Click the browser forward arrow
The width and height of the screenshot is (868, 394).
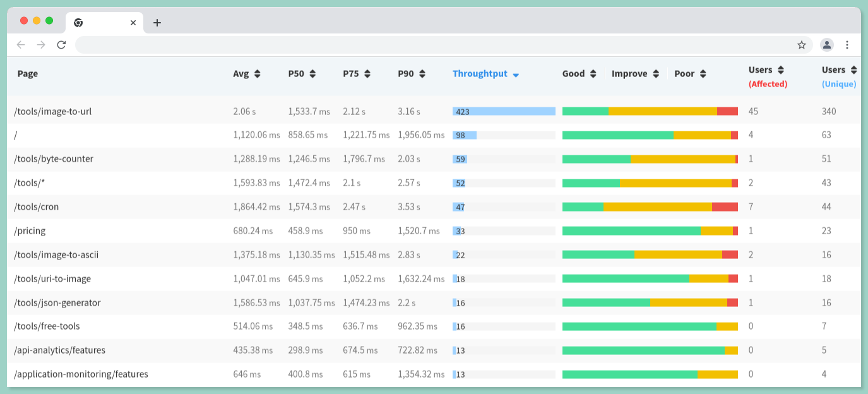(x=41, y=45)
